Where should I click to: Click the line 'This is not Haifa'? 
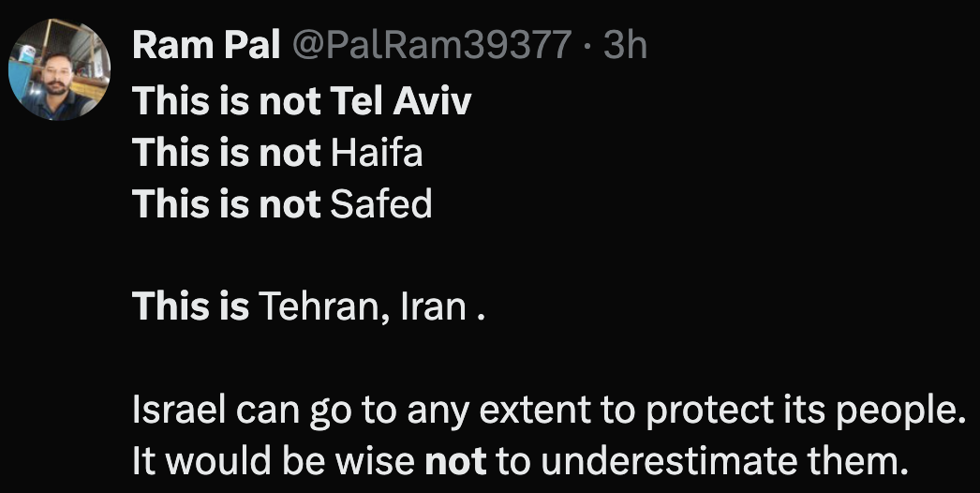click(x=278, y=153)
